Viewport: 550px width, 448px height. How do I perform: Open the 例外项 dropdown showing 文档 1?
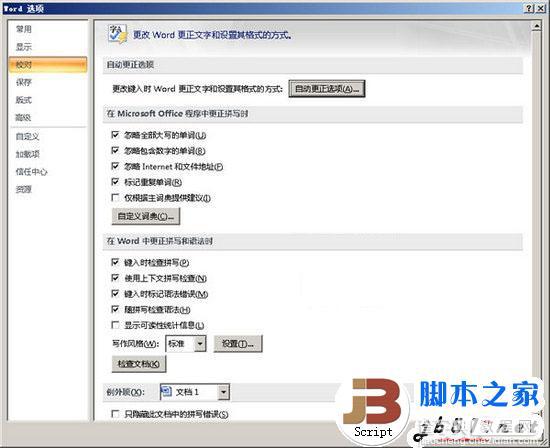(x=195, y=392)
